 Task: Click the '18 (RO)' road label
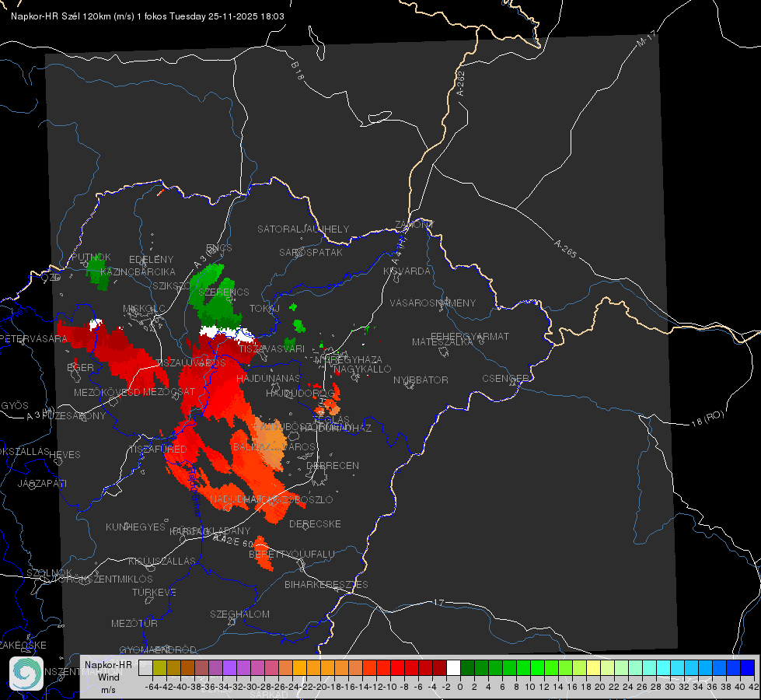[x=707, y=418]
